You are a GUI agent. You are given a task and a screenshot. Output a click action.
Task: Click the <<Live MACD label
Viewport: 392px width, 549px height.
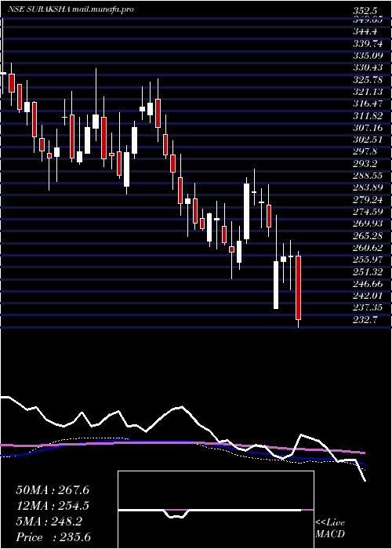pos(330,529)
